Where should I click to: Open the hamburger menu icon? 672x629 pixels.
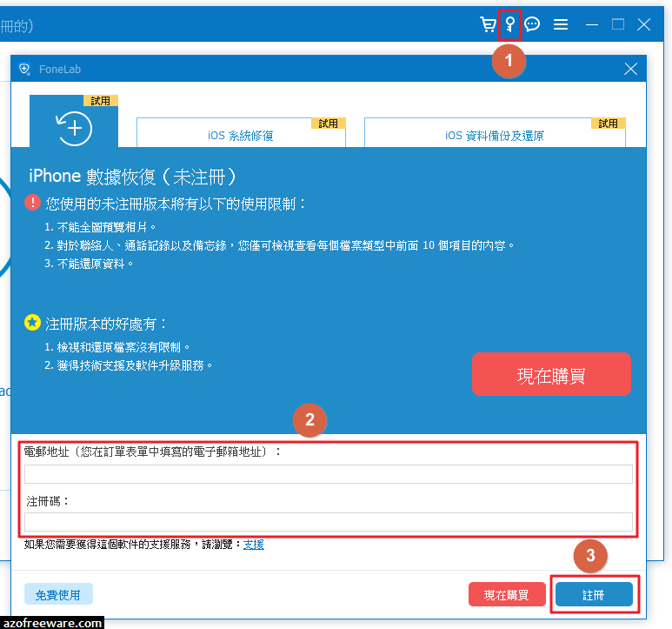[561, 24]
